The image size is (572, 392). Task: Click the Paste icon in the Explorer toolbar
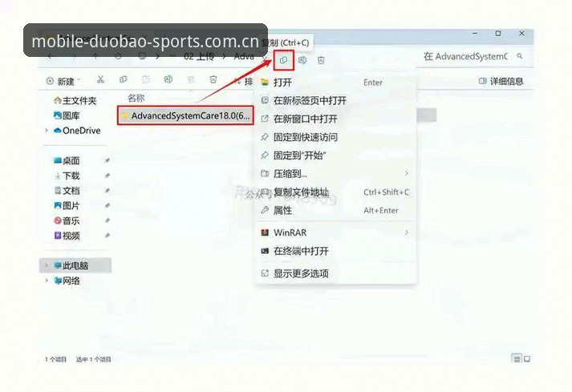pyautogui.click(x=145, y=79)
